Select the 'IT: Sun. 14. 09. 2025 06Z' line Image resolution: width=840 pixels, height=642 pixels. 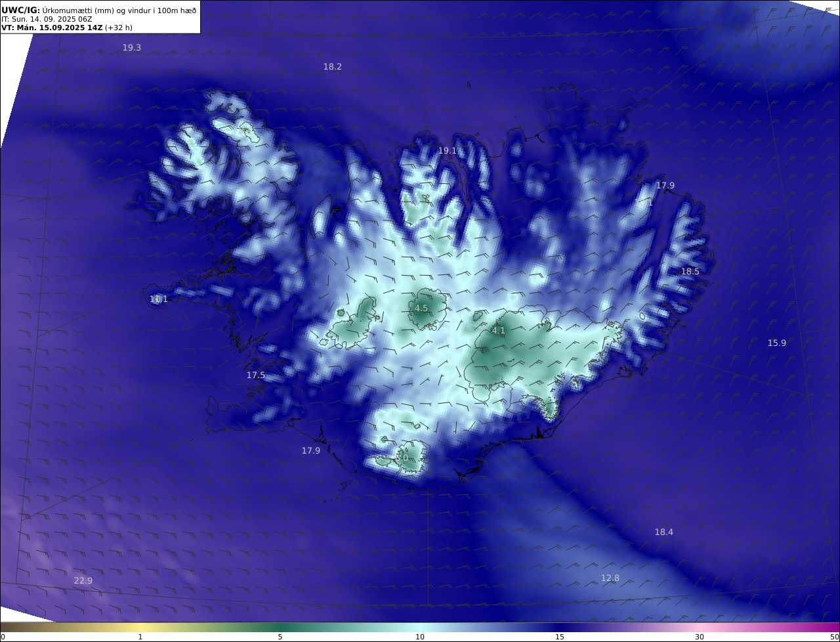click(x=47, y=19)
